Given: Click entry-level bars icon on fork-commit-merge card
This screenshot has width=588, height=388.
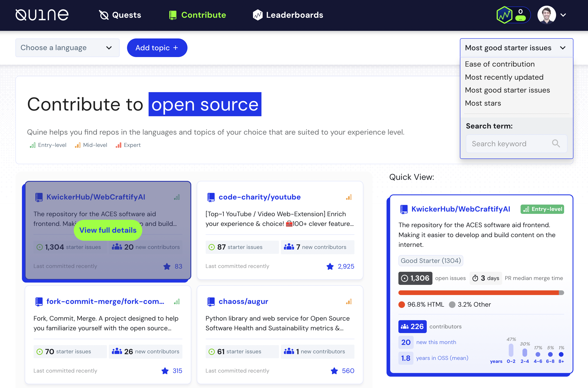Looking at the screenshot, I should tap(177, 302).
